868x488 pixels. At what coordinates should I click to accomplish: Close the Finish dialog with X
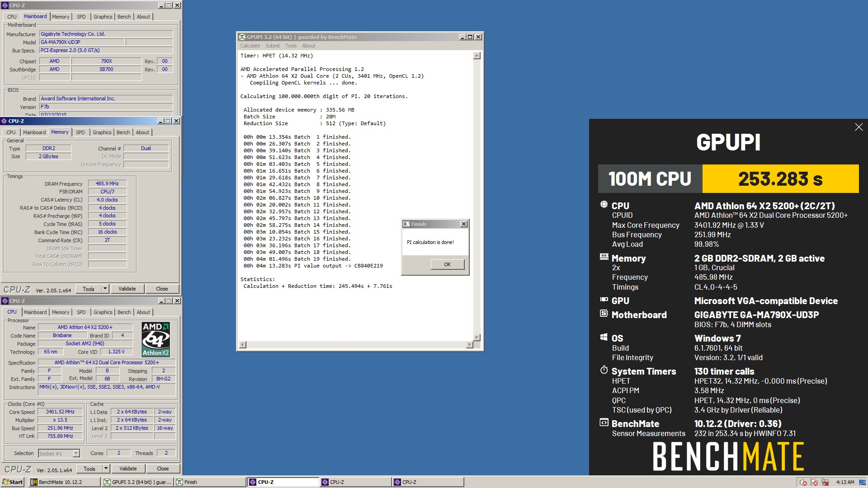pyautogui.click(x=463, y=224)
